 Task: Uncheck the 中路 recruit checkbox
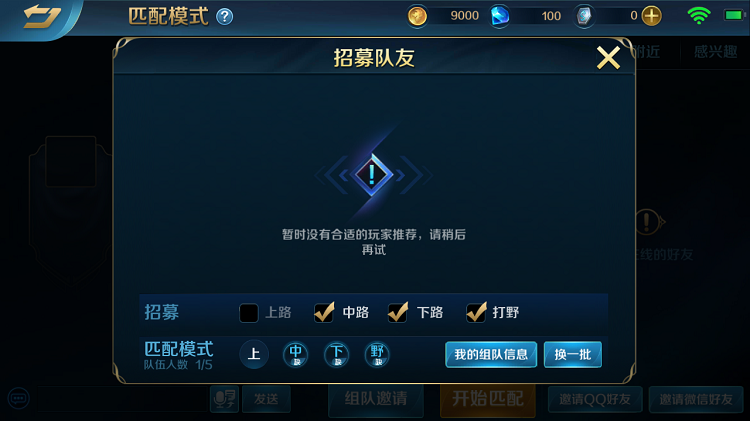click(324, 312)
